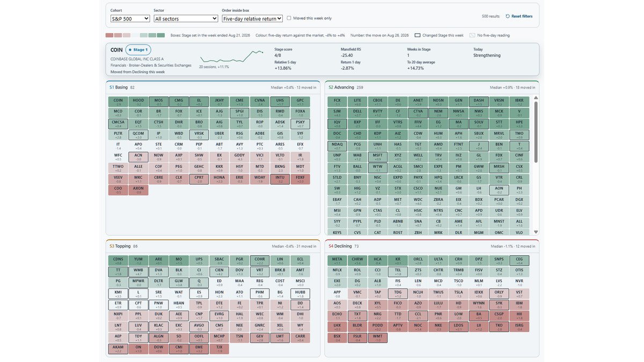Viewport: 644px width, 362px height.
Task: Click the IBM ticker box
Action: 519,305
